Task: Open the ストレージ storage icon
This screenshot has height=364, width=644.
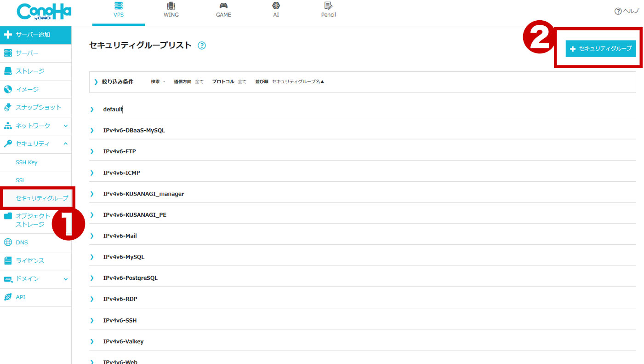Action: tap(8, 71)
